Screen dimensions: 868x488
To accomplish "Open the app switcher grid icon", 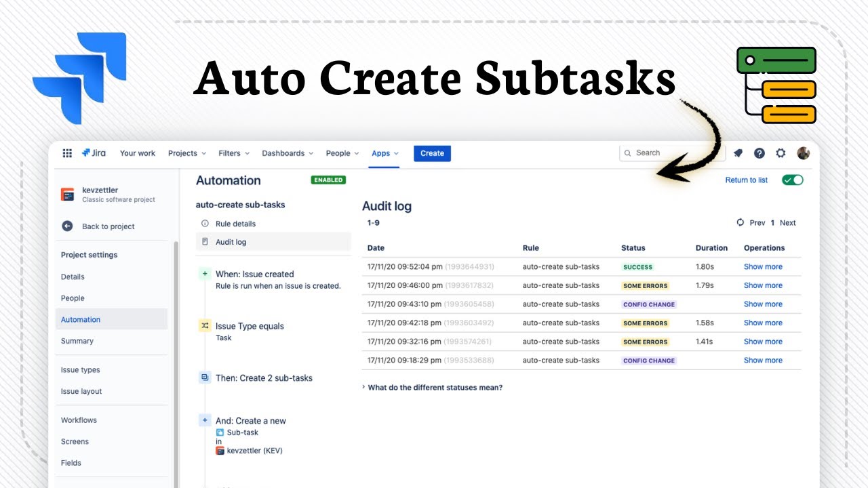I will pyautogui.click(x=67, y=153).
